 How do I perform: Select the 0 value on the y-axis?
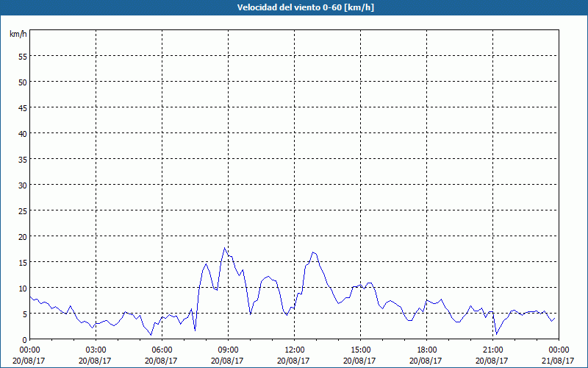pyautogui.click(x=25, y=340)
